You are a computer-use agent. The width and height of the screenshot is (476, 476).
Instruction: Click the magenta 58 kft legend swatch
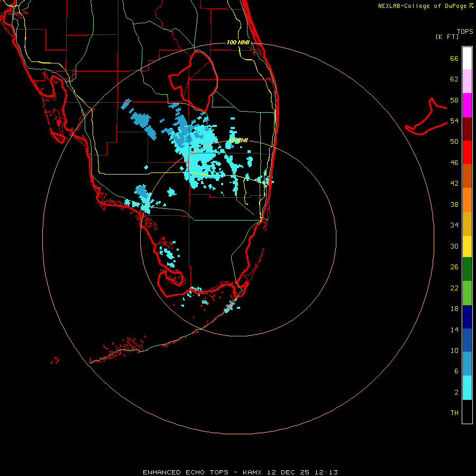coord(467,105)
